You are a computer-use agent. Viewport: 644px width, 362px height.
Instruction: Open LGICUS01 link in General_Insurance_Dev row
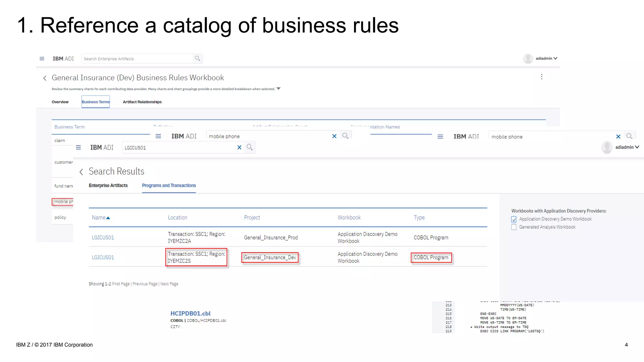point(103,257)
